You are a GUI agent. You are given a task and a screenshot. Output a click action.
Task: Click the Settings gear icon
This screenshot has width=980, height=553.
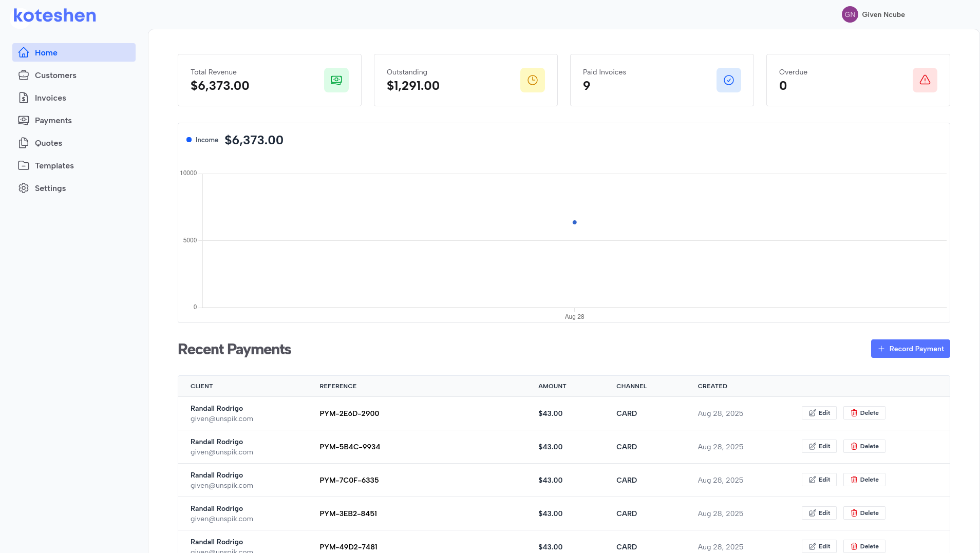click(24, 188)
